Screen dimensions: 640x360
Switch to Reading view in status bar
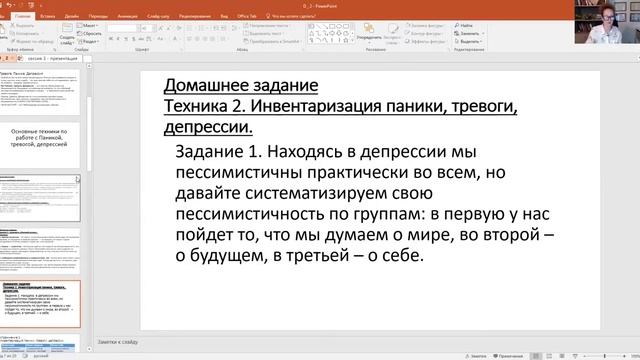pos(562,356)
